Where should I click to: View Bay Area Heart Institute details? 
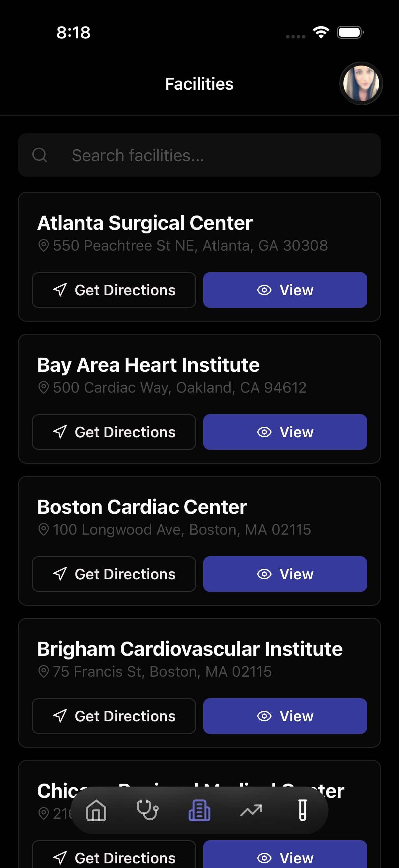285,432
